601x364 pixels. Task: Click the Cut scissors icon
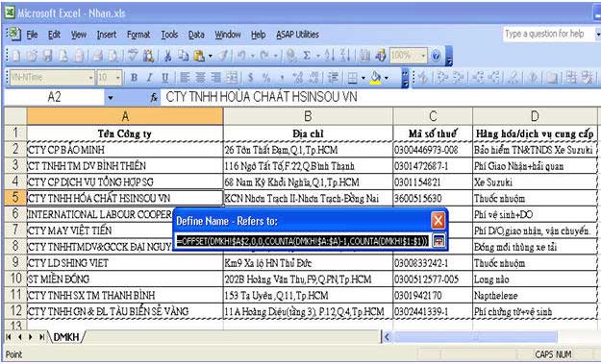(167, 56)
